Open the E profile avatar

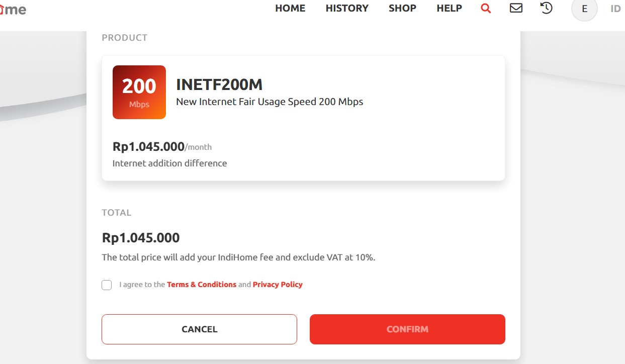(x=584, y=9)
